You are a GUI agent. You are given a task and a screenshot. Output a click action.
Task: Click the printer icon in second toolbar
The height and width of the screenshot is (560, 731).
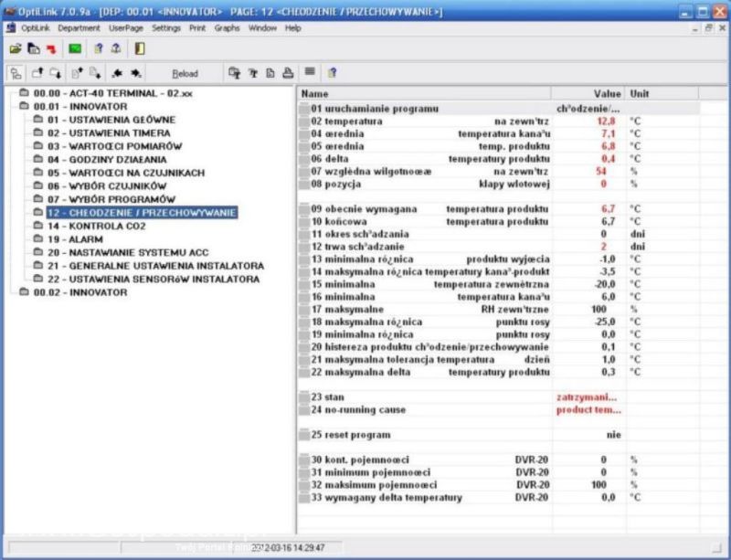(x=288, y=73)
